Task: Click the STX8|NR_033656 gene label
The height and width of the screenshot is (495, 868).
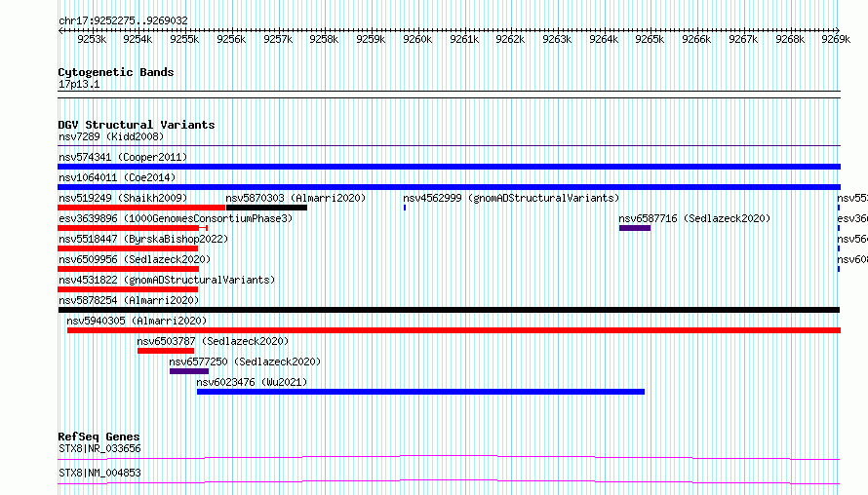Action: [99, 448]
